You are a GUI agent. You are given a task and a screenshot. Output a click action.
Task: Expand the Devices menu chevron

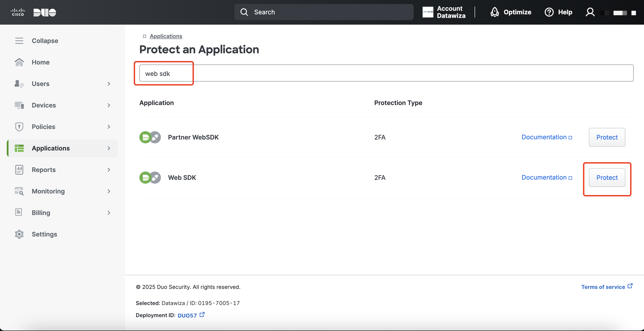(109, 105)
